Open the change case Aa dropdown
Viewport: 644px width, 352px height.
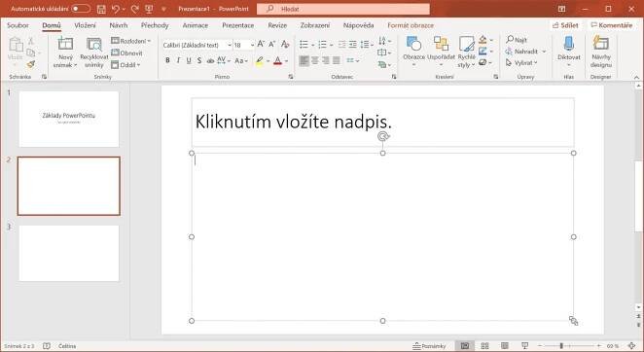(x=241, y=61)
